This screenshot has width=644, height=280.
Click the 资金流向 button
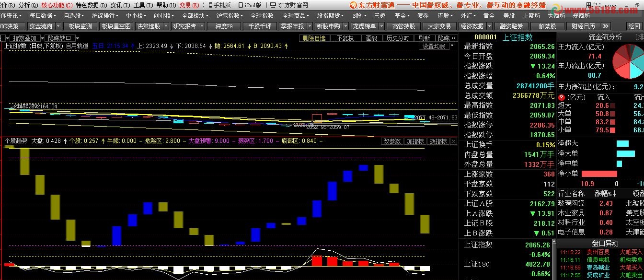click(41, 26)
